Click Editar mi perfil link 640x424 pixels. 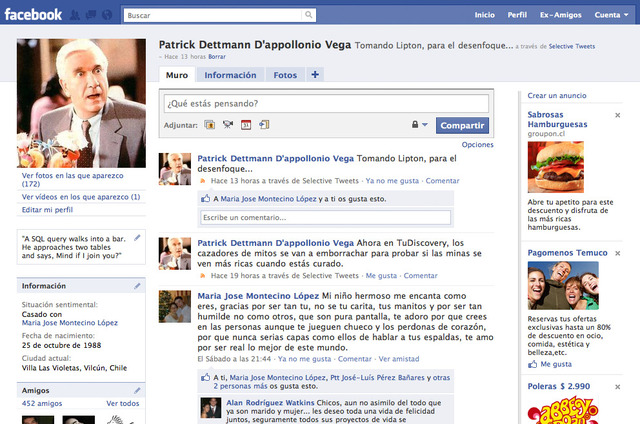(47, 210)
